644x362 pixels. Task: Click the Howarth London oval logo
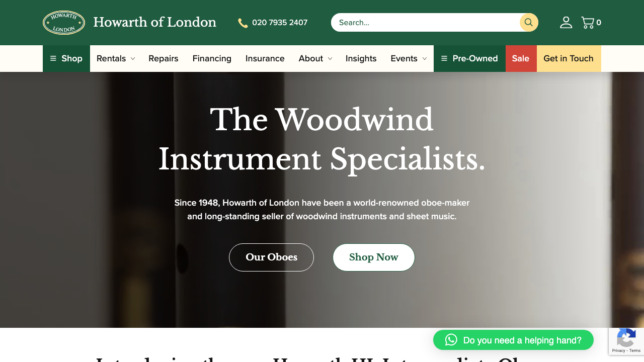[64, 23]
